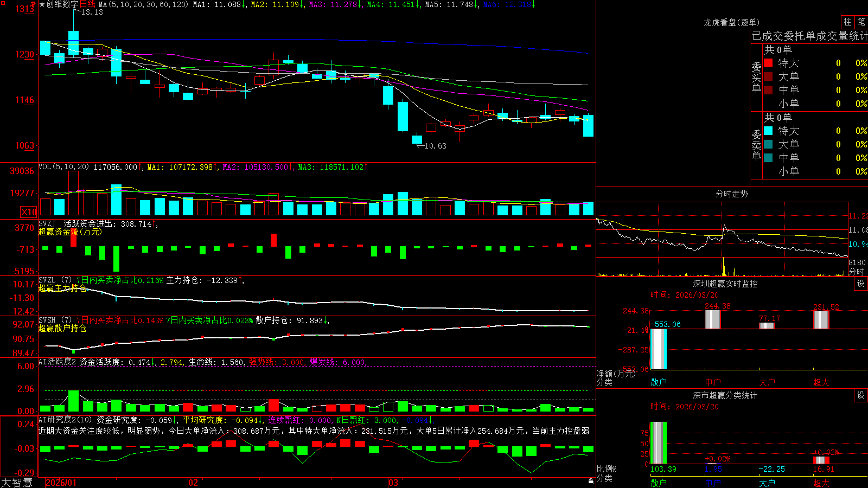The width and height of the screenshot is (868, 488).
Task: Click the small red square icon at top-left corner
Action: [x=3, y=3]
